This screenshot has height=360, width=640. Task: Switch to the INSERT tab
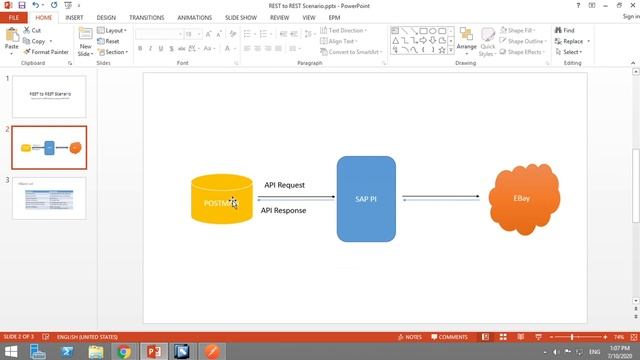coord(74,18)
